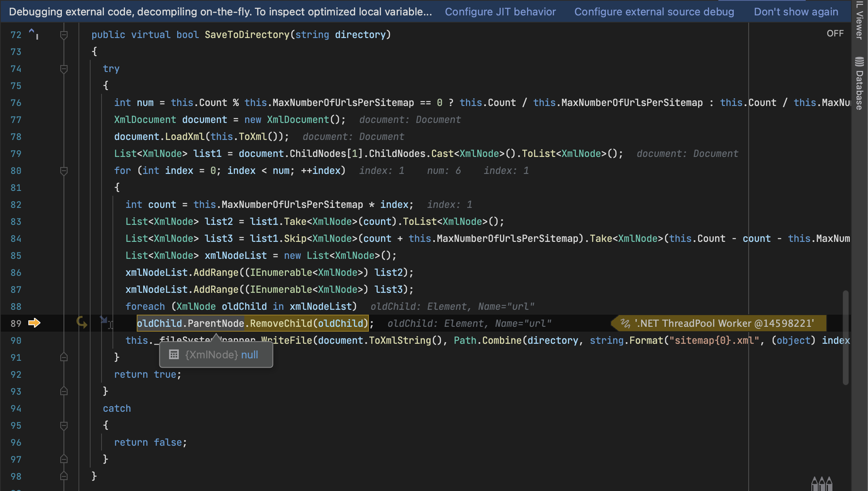
Task: Click the calculator icon in the XmlNode tooltip
Action: click(174, 355)
